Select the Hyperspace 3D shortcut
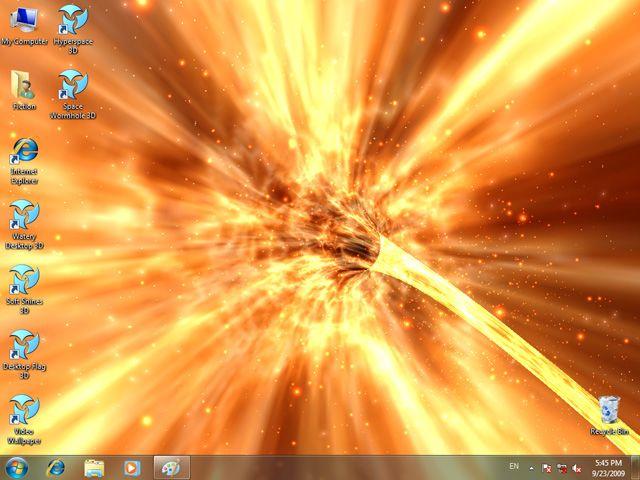This screenshot has height=480, width=640. coord(73,29)
